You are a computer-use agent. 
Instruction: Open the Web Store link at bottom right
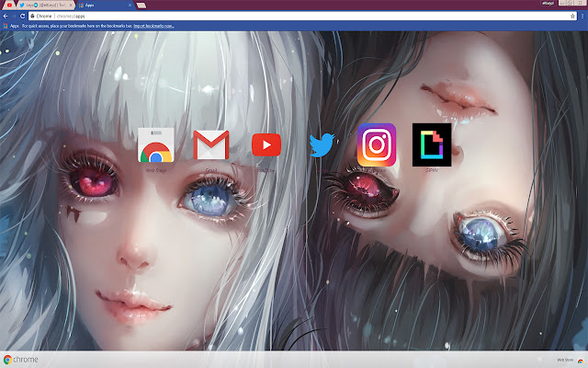[565, 360]
